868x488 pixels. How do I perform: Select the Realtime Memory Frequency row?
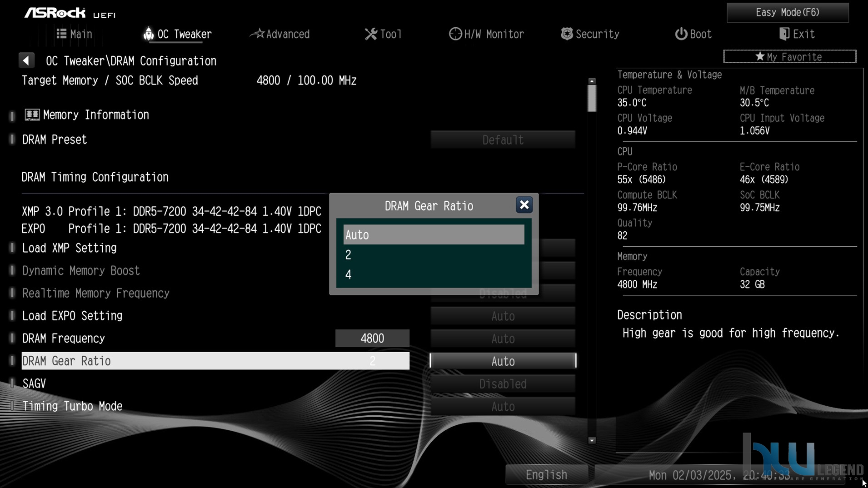95,293
